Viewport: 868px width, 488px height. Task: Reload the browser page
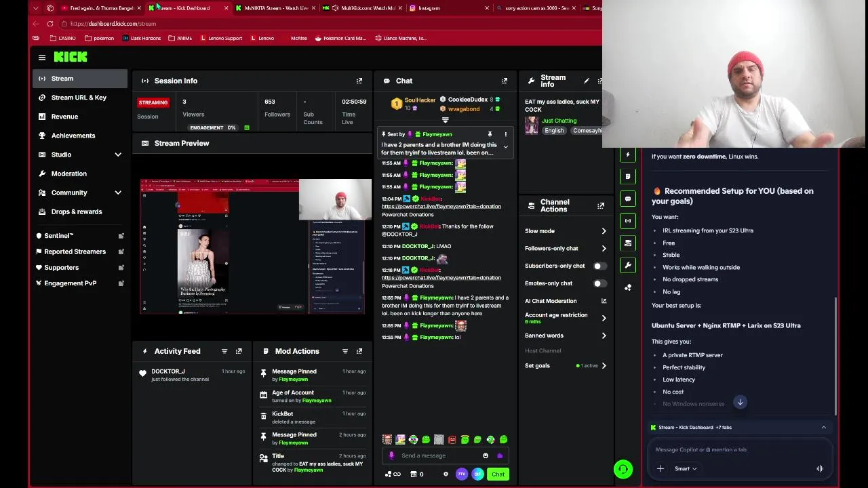click(x=50, y=24)
